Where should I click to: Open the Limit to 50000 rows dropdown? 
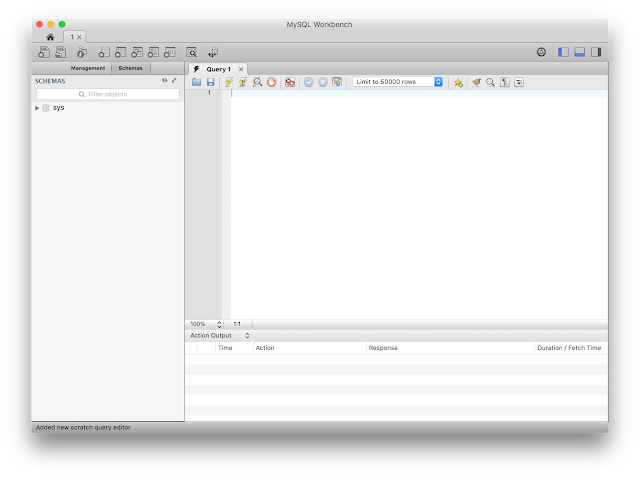pyautogui.click(x=398, y=82)
